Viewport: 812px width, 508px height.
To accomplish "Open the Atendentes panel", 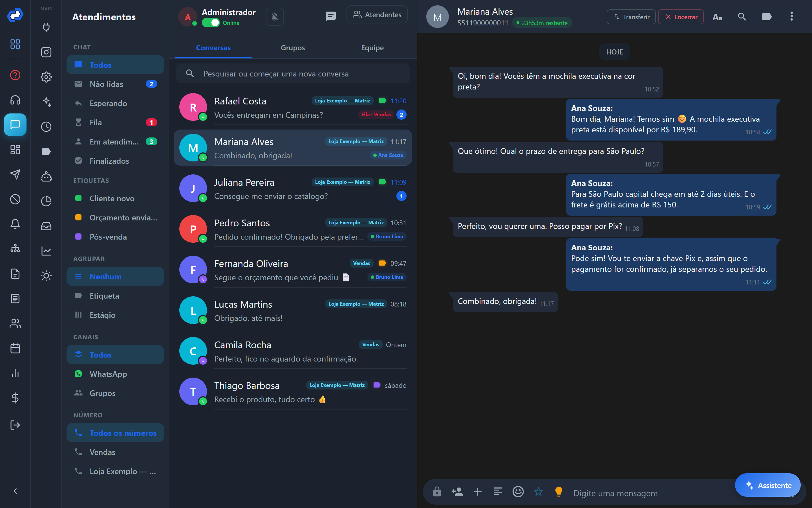I will pos(377,15).
